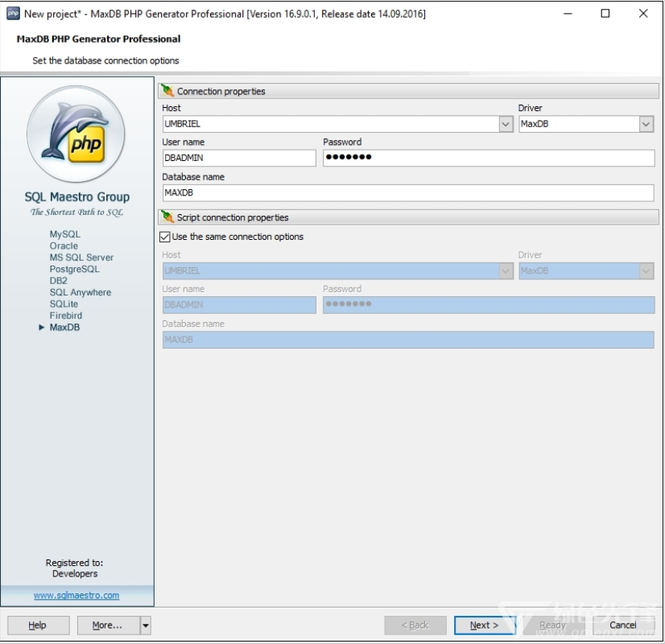Click the disabled < Back button

point(415,625)
